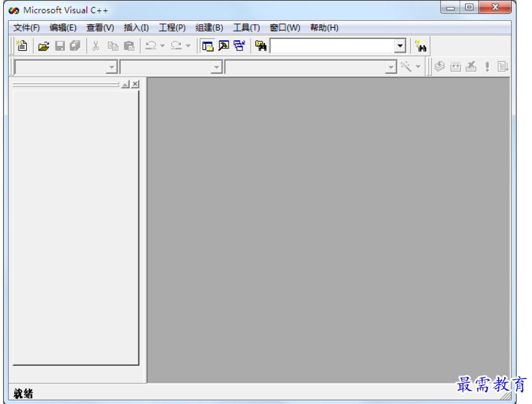The image size is (532, 404).
Task: Open the WizardBar class combo dropdown
Action: (x=112, y=67)
